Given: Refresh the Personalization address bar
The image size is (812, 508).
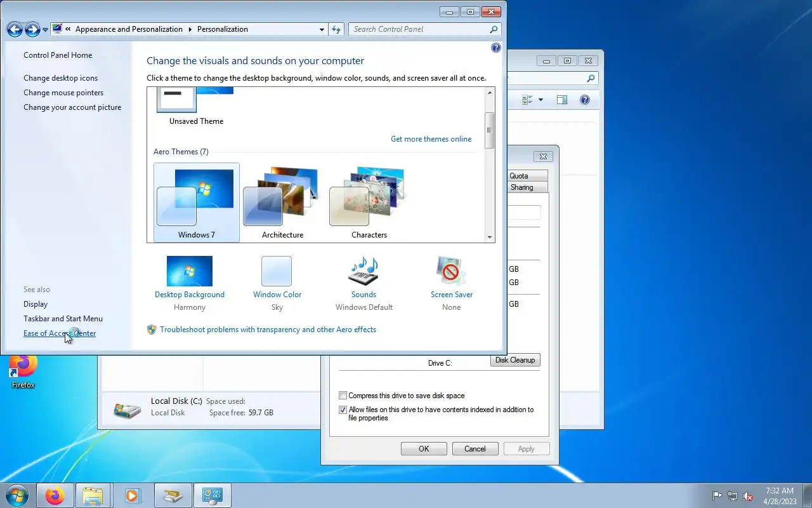Looking at the screenshot, I should click(x=336, y=29).
